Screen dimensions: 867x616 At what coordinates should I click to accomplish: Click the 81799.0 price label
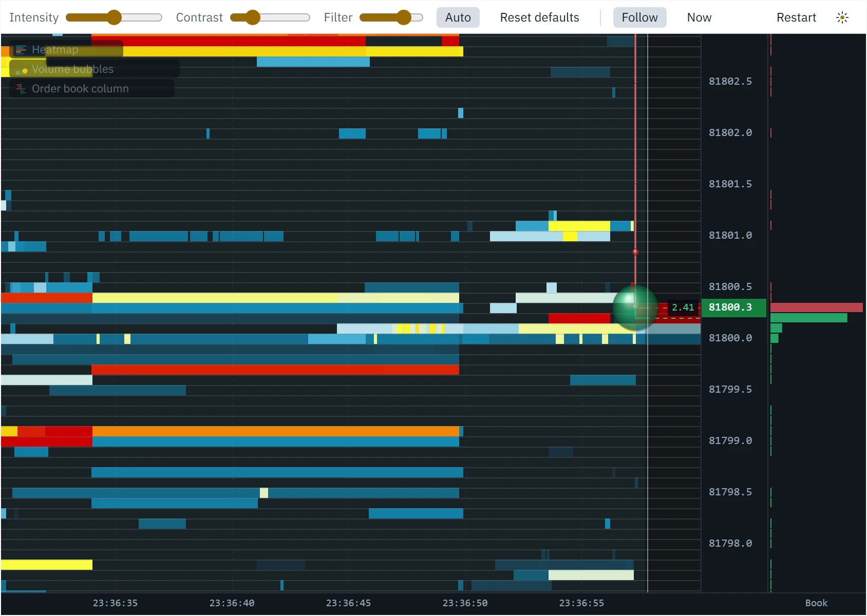click(730, 441)
